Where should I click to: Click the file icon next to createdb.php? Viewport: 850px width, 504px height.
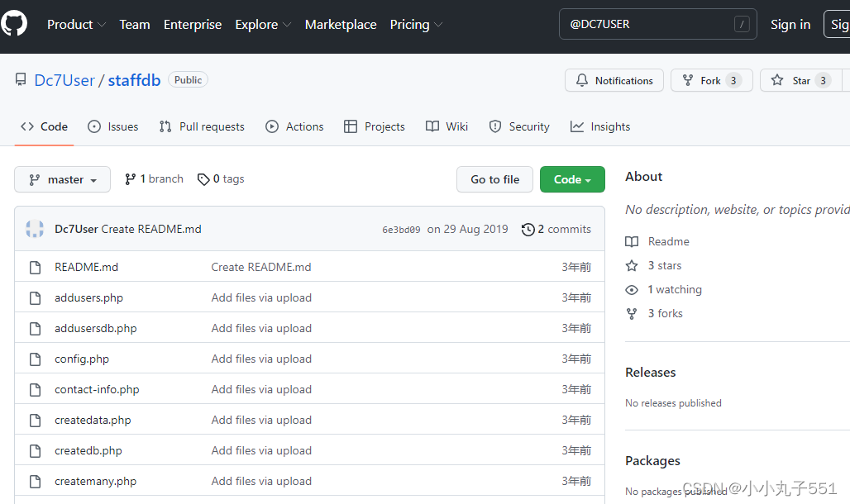(x=36, y=451)
